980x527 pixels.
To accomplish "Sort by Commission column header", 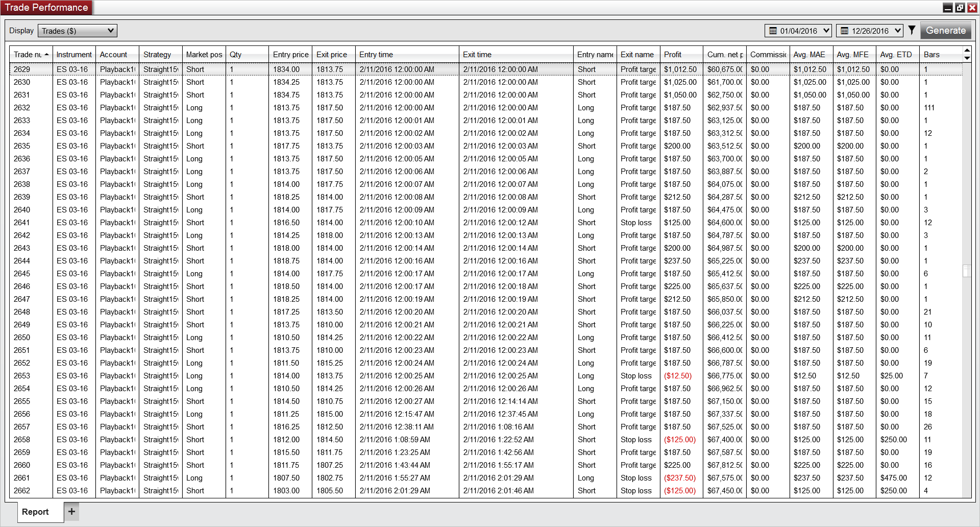I will click(x=768, y=55).
